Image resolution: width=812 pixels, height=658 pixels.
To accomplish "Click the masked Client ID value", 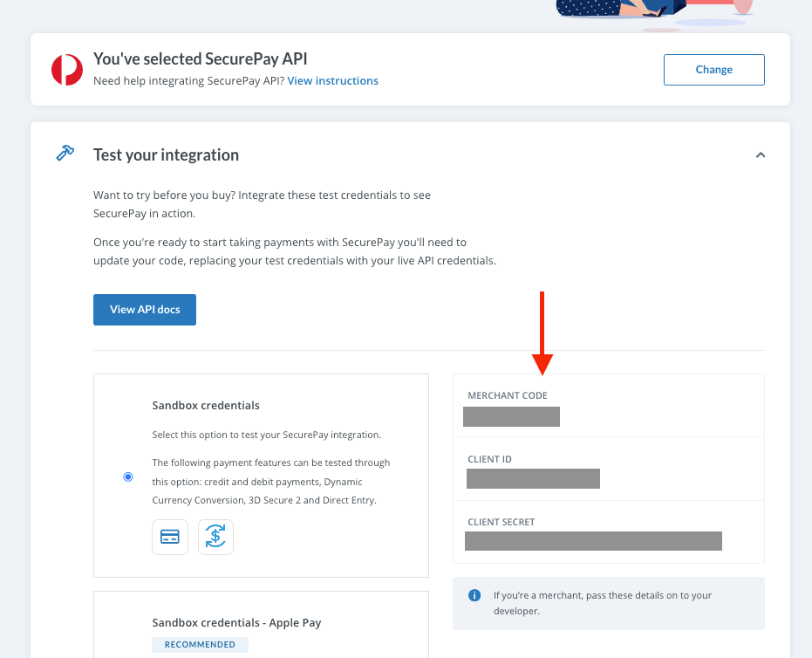I will coord(533,478).
